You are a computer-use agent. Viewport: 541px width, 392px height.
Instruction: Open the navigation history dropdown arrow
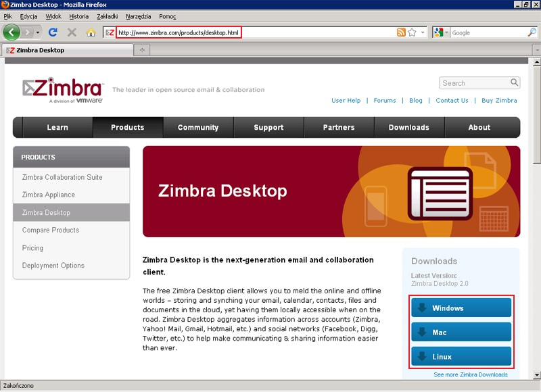pos(38,32)
